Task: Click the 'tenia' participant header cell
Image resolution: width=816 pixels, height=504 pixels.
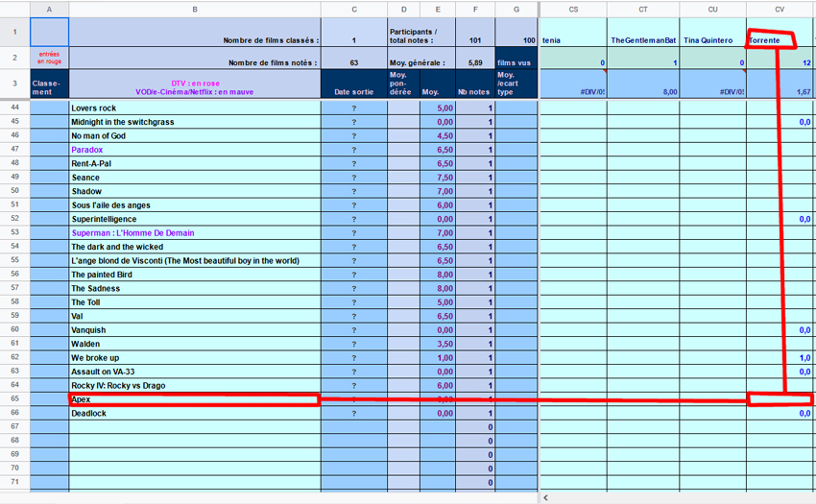Action: (573, 33)
